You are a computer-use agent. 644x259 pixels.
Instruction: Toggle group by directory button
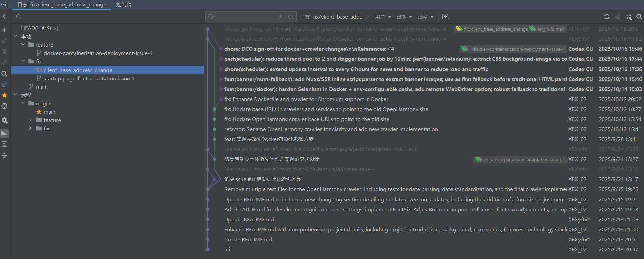click(4, 134)
